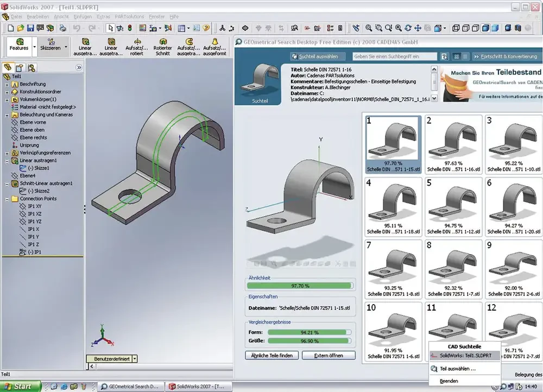Open the Datei menu
543x392 pixels.
click(x=16, y=17)
